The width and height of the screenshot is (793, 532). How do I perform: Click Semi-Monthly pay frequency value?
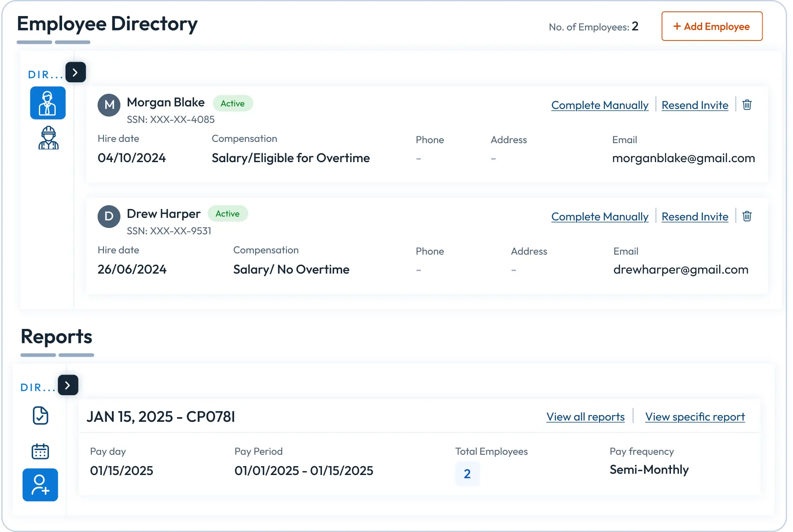[649, 470]
